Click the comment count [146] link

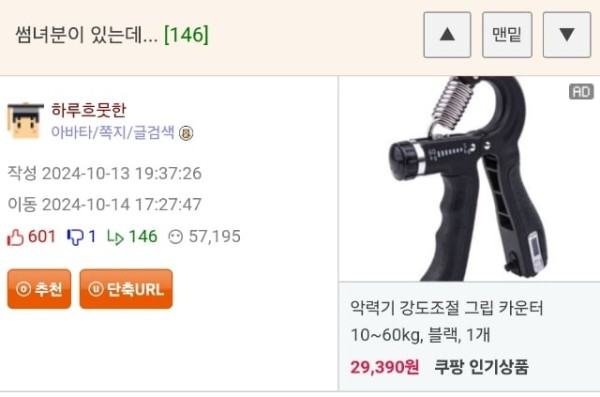click(186, 35)
